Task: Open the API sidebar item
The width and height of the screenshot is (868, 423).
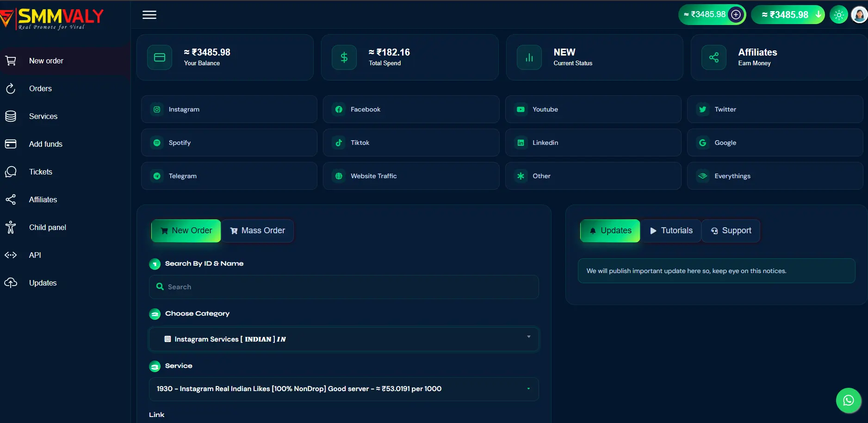Action: 35,255
